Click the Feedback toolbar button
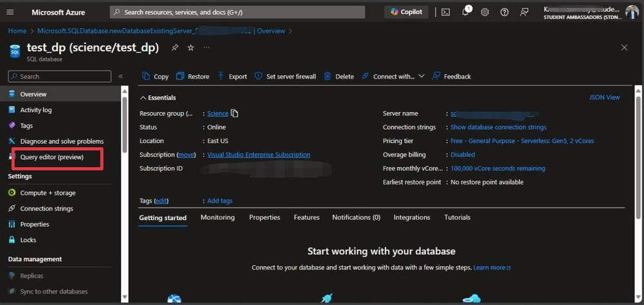644x305 pixels. (x=451, y=77)
